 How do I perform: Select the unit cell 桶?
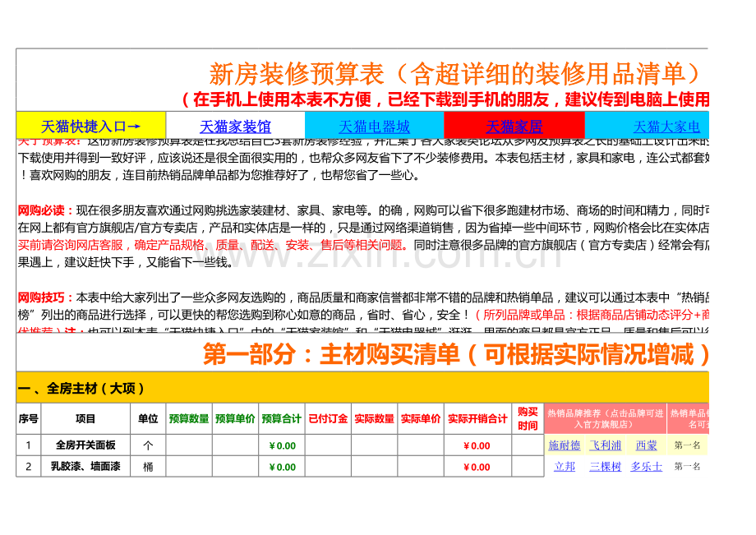148,466
